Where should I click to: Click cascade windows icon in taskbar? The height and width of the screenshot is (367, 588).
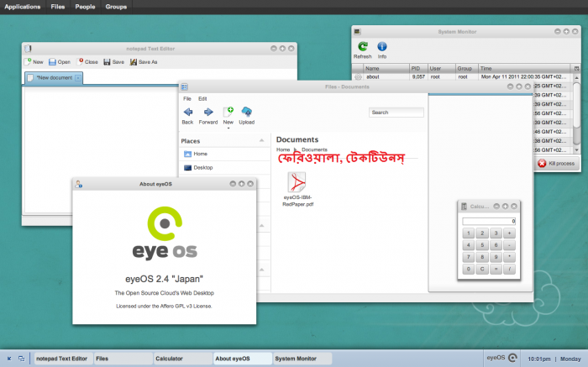[21, 359]
